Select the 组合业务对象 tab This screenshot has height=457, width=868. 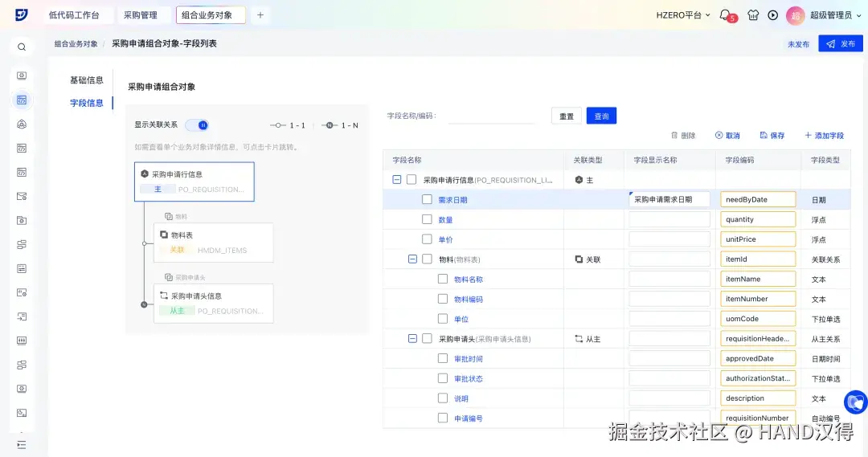coord(211,15)
